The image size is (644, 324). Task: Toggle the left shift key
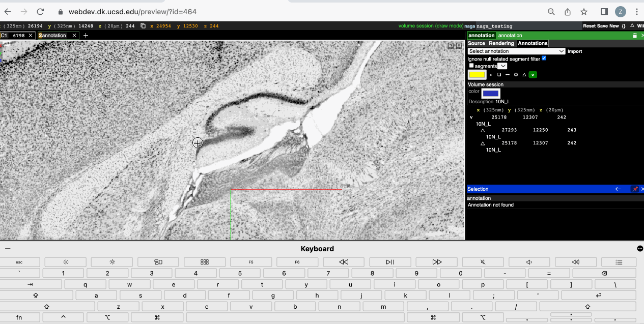click(x=47, y=307)
